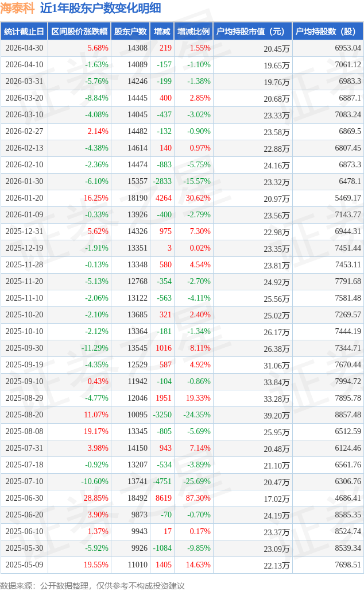Click the 2026-04-30 date cell
Screen dimensions: 364x591
(25, 48)
